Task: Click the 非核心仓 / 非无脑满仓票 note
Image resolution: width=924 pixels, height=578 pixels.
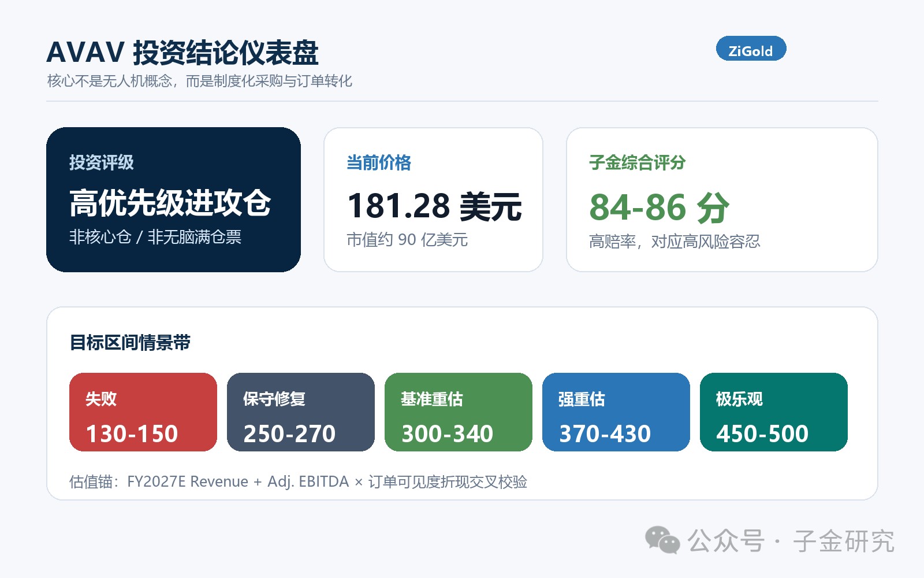Action: 155,237
